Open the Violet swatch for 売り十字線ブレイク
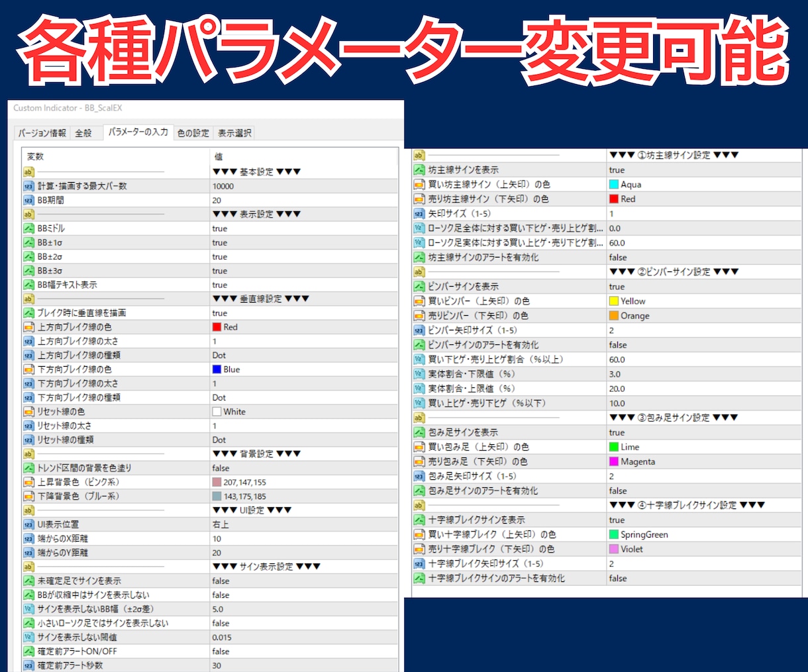 tap(614, 549)
